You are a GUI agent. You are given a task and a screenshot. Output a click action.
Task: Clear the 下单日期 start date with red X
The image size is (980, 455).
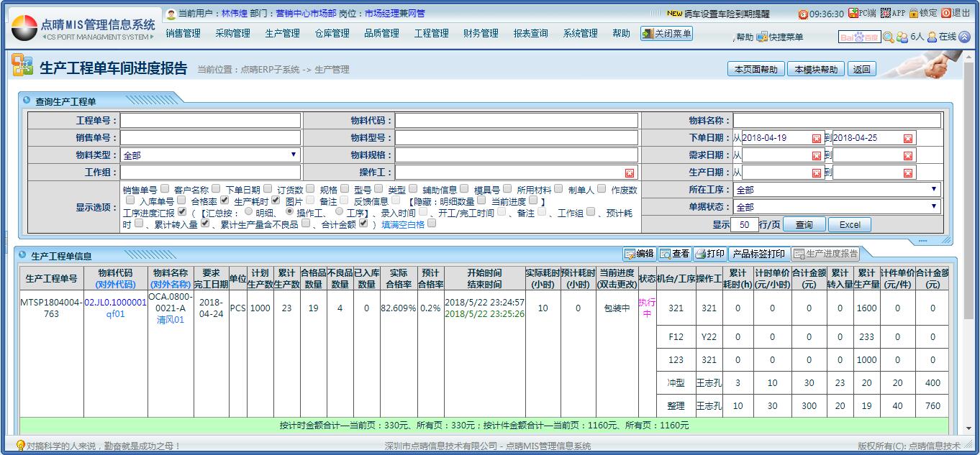coord(816,139)
